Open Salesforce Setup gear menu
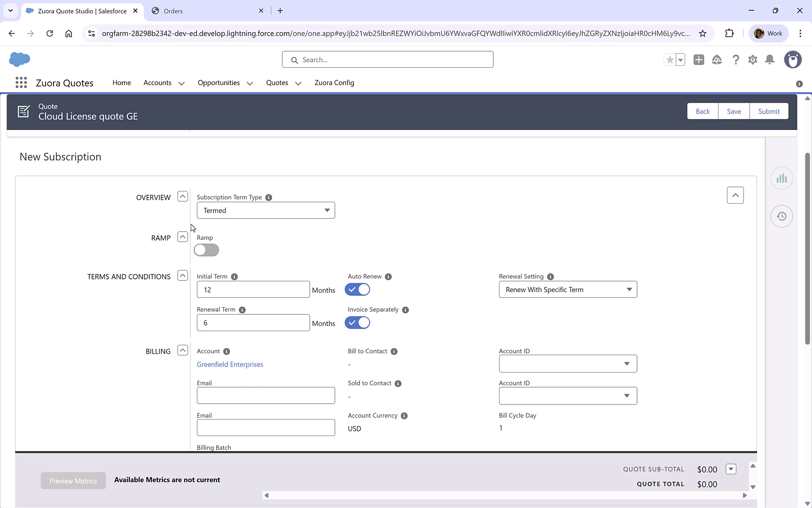Screen dimensions: 812x508 point(752,60)
